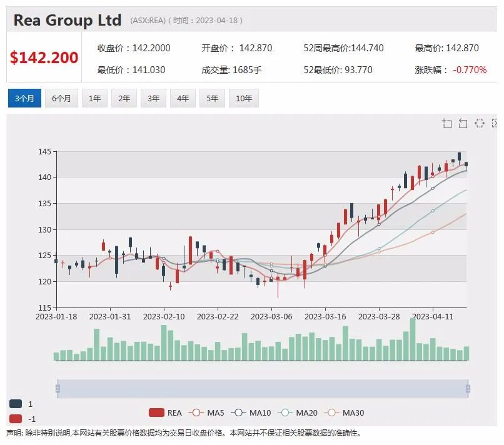The height and width of the screenshot is (445, 504).
Task: Click the Rea Group Ltd title
Action: click(68, 20)
